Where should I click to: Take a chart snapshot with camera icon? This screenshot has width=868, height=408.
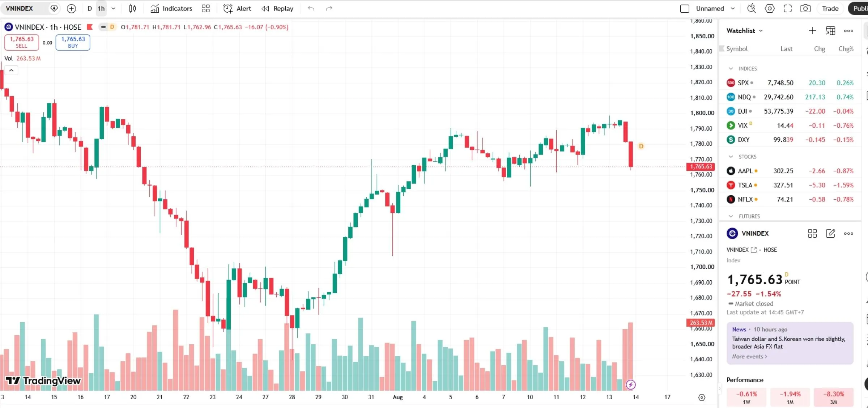tap(805, 8)
